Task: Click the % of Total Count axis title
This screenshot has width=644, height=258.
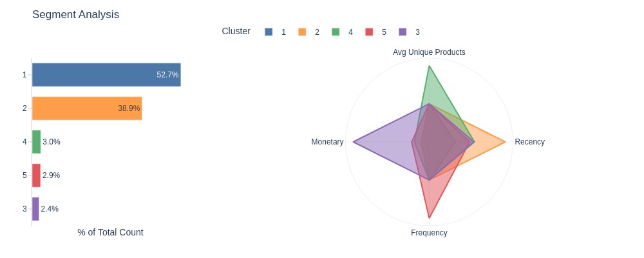Action: [x=111, y=232]
